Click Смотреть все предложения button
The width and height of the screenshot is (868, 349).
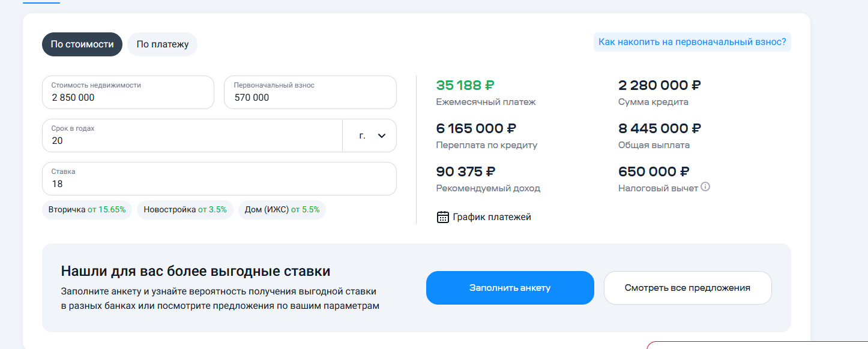coord(687,288)
